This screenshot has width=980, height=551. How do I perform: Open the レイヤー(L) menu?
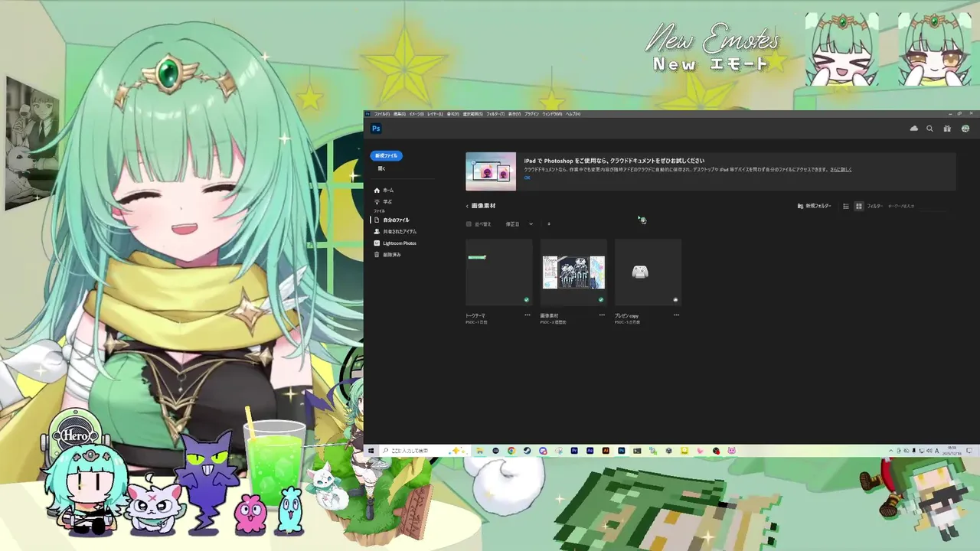435,114
